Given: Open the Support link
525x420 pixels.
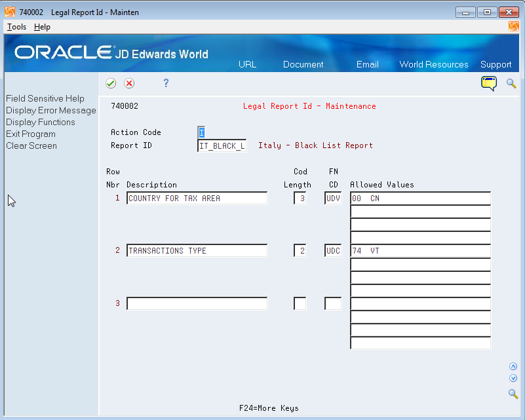Looking at the screenshot, I should (496, 64).
